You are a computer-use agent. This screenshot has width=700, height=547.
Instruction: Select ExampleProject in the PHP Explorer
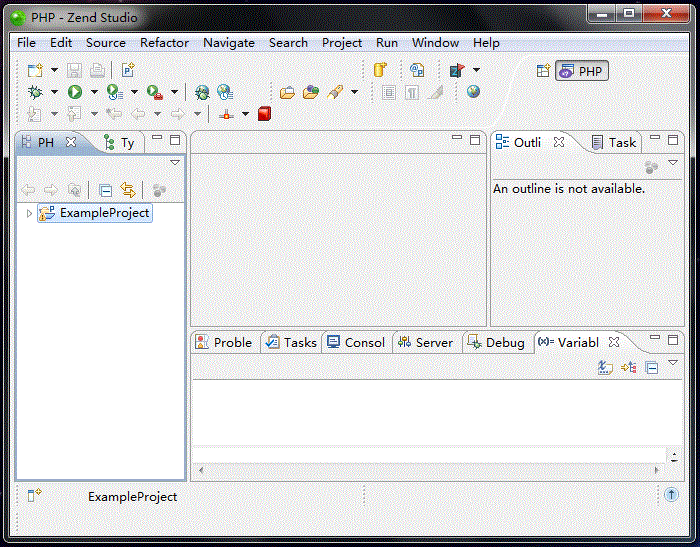(104, 213)
